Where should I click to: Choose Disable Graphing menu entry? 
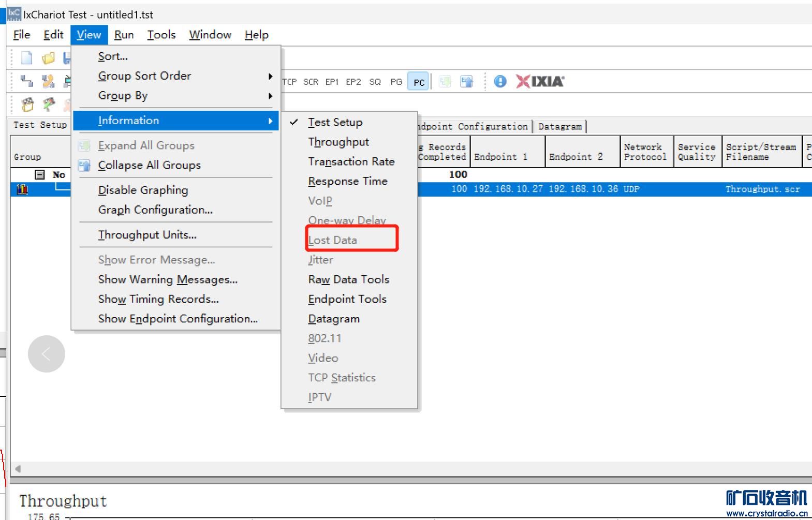pos(176,190)
